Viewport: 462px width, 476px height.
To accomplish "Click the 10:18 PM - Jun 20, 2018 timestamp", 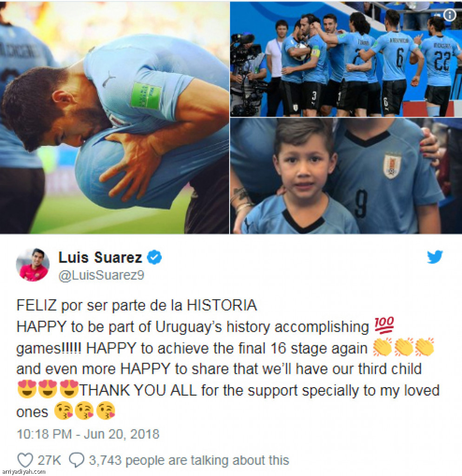I will [x=88, y=434].
